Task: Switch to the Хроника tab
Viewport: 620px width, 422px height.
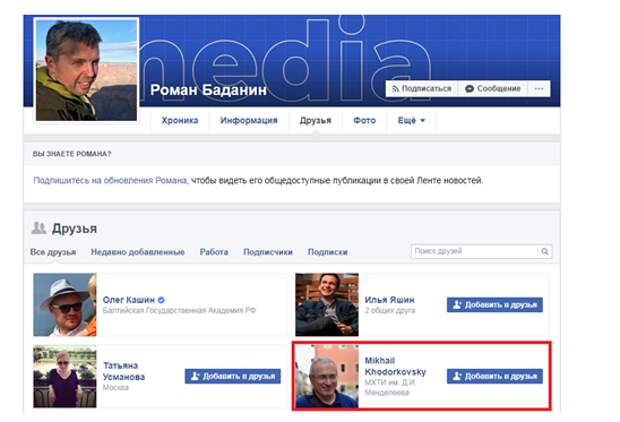Action: pyautogui.click(x=180, y=120)
